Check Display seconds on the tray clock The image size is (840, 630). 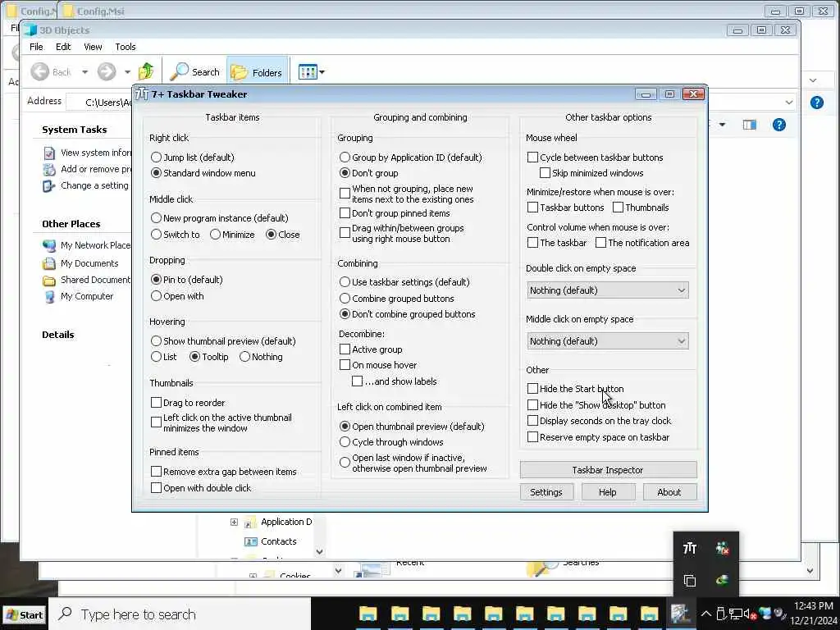[532, 421]
